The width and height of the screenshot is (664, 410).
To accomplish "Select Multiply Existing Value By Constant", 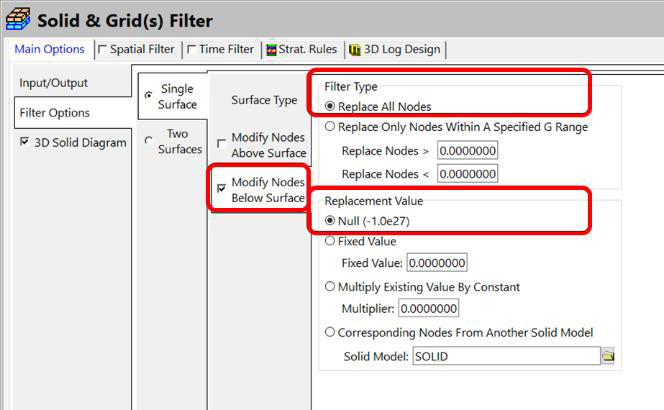I will click(331, 287).
